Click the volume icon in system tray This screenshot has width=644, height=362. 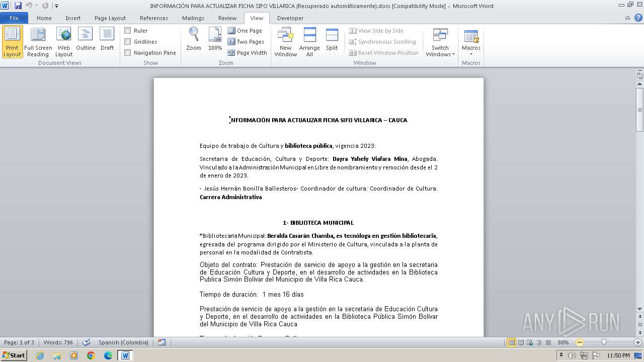[x=572, y=355]
